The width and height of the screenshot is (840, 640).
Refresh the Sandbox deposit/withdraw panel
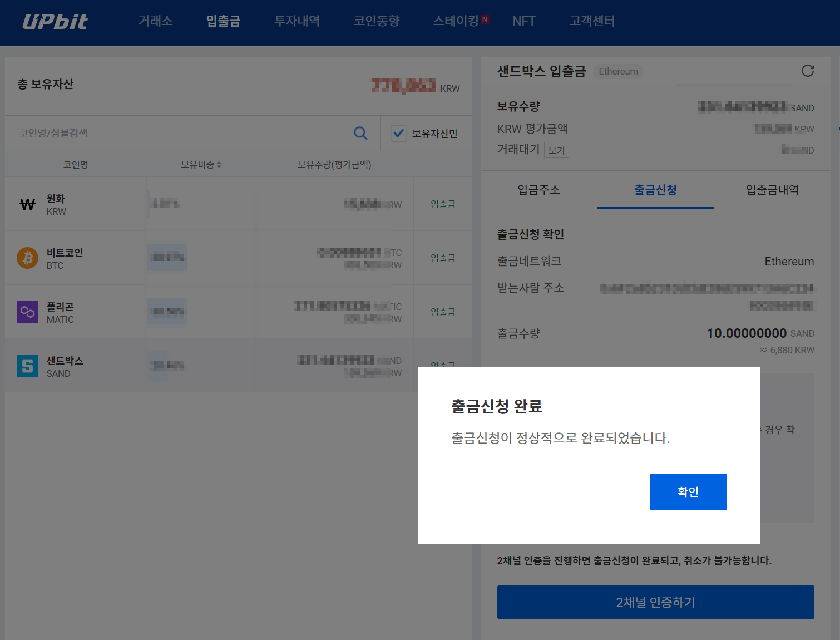coord(808,71)
